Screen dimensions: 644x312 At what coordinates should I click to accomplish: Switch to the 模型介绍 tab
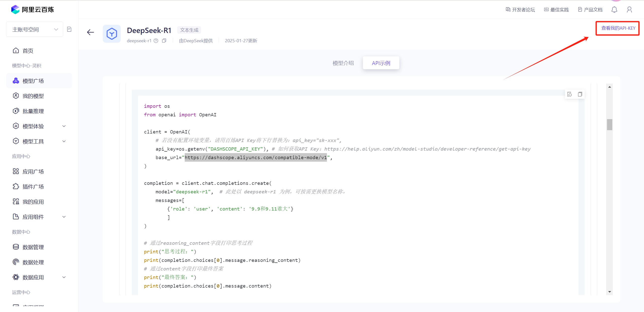343,63
